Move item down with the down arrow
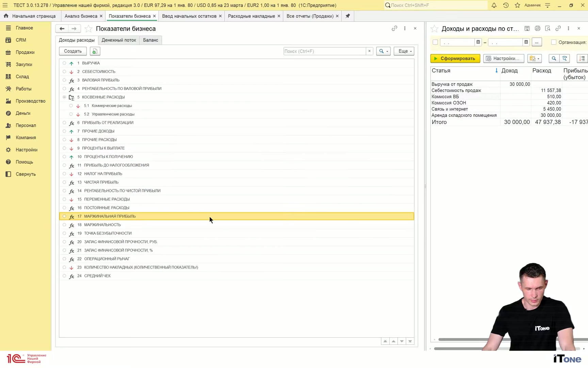588x368 pixels. pos(402,341)
